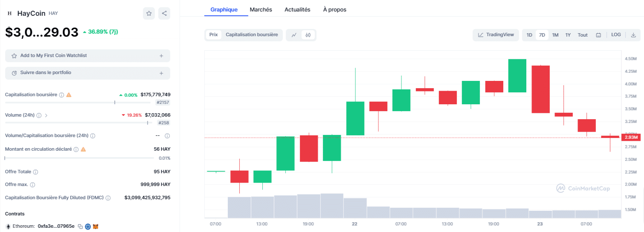The height and width of the screenshot is (232, 644).
Task: Click the Ethereum logo in Contrats
Action: (x=8, y=226)
